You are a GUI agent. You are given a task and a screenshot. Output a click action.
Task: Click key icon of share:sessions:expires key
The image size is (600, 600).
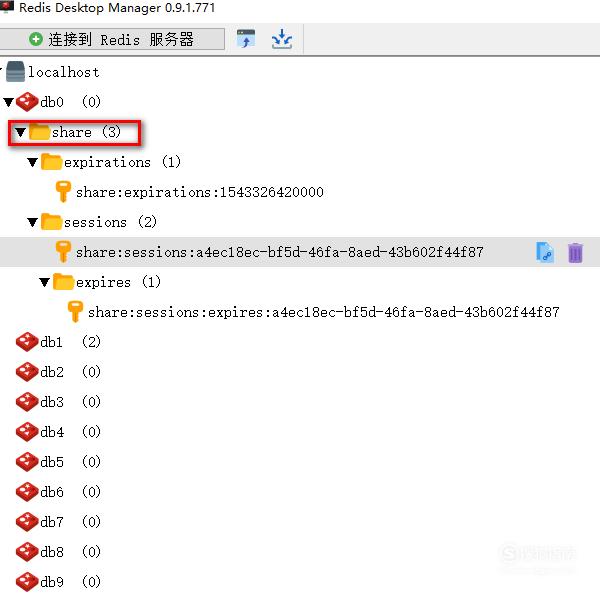75,312
